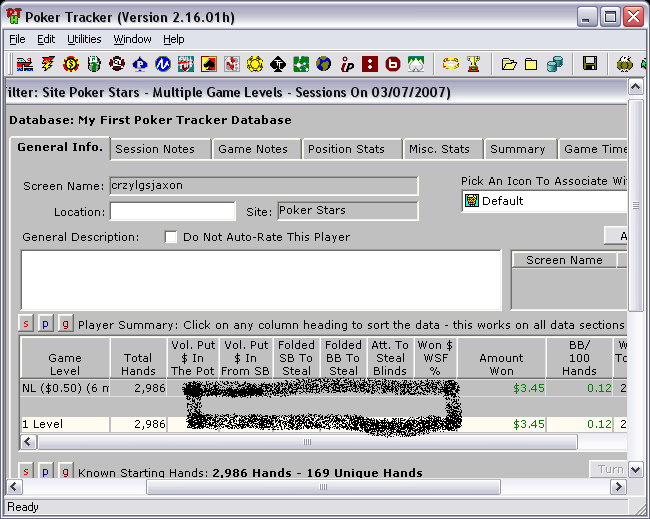Click the main window scroll up arrow
The image size is (650, 519).
(x=635, y=86)
